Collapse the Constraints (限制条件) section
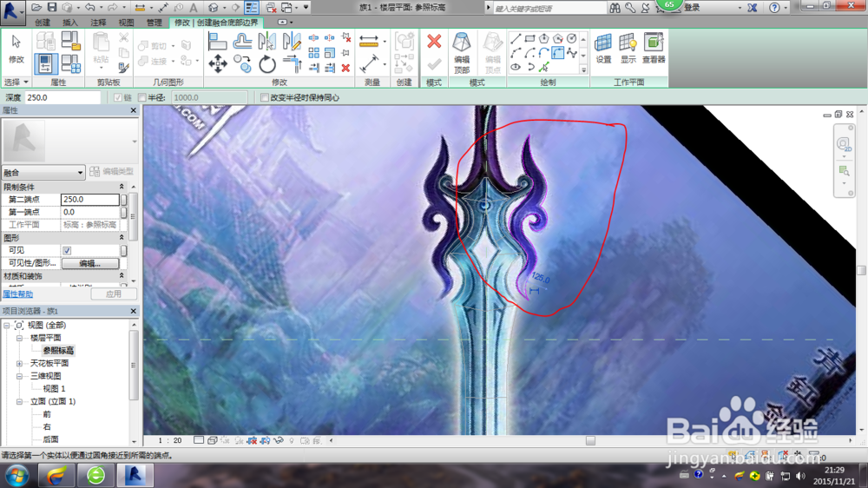868x488 pixels. point(122,187)
